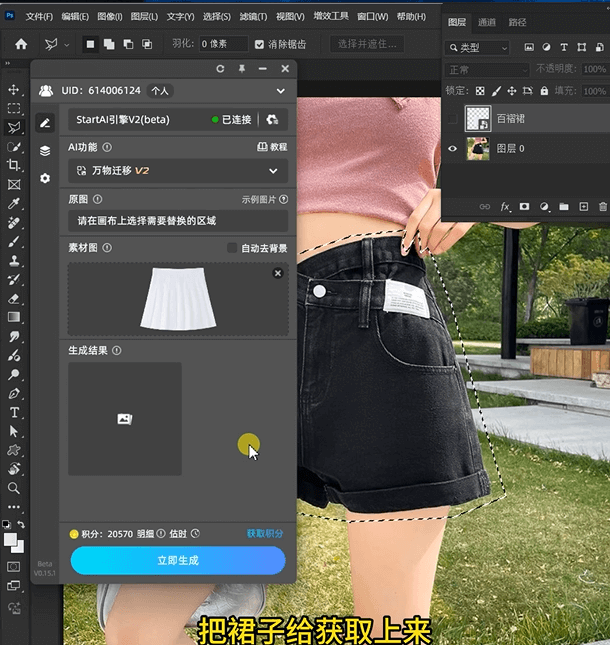Select the Smudge tool

[14, 336]
